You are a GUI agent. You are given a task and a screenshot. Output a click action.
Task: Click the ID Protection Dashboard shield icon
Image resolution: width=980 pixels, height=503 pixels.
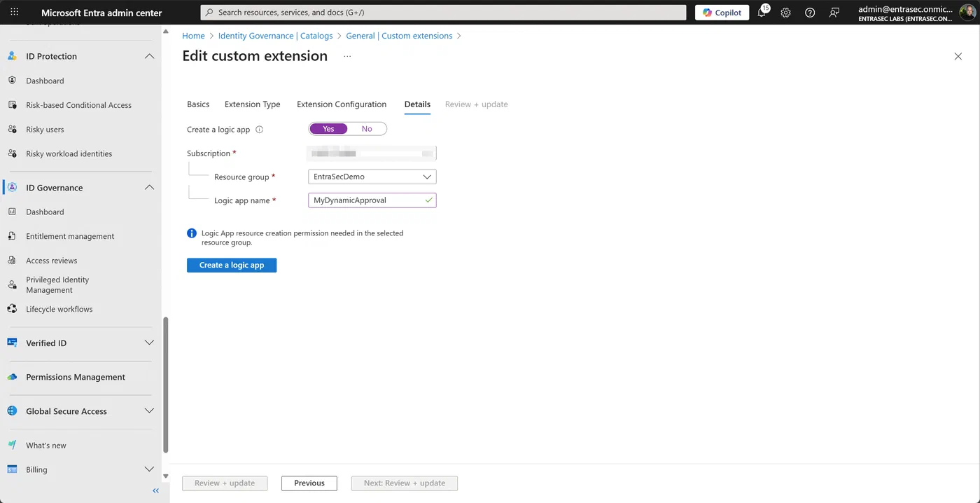[12, 81]
